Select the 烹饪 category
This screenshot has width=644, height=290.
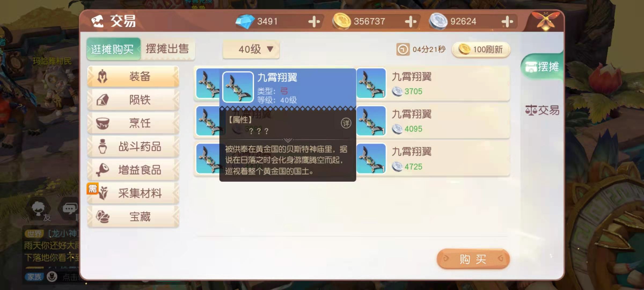133,123
